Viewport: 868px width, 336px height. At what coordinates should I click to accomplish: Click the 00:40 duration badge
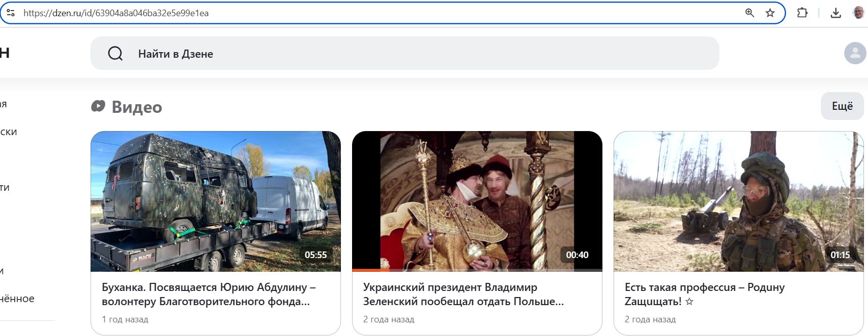tap(577, 255)
